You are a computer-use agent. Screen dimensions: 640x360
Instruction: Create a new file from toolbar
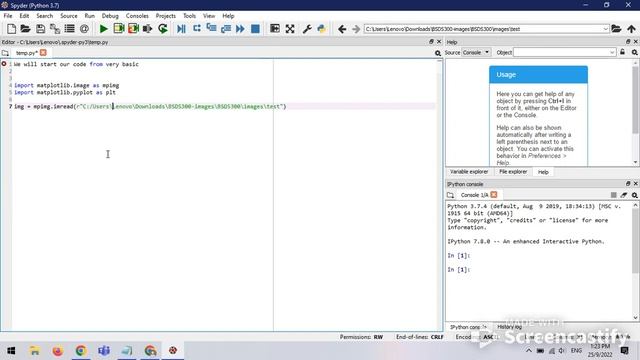click(x=11, y=29)
